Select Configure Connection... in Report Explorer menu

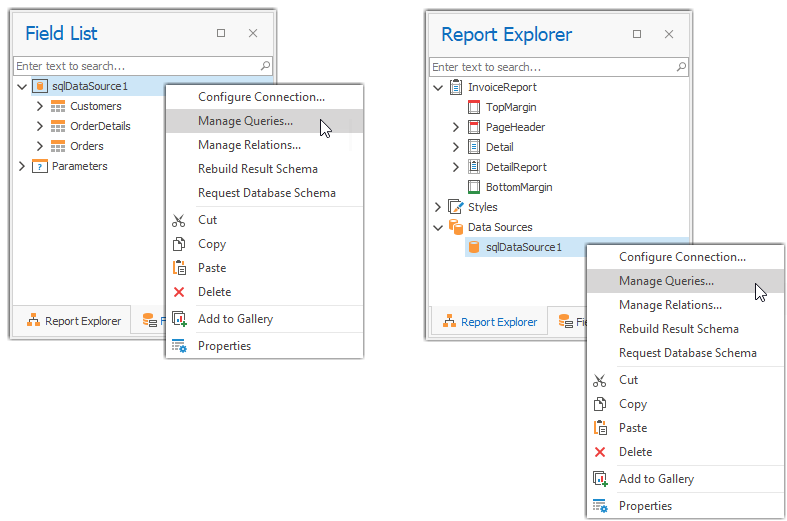(682, 257)
